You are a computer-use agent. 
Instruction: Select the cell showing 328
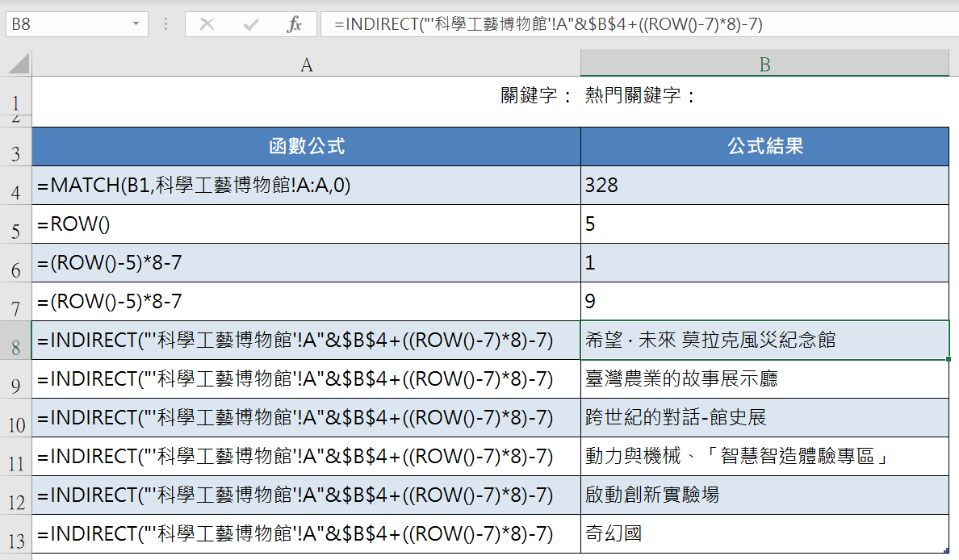[764, 186]
